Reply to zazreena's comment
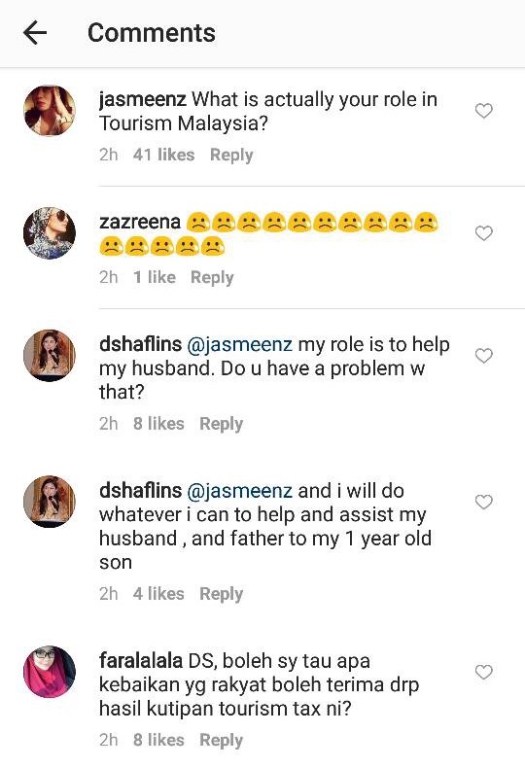This screenshot has height=768, width=525. click(x=212, y=277)
